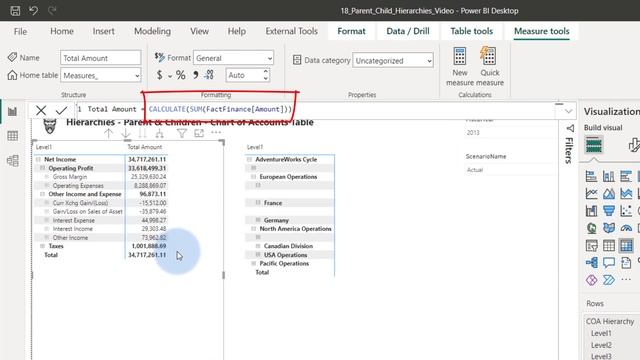Click the Undo arrow icon
Screen dimensions: 640x360
tap(33, 10)
